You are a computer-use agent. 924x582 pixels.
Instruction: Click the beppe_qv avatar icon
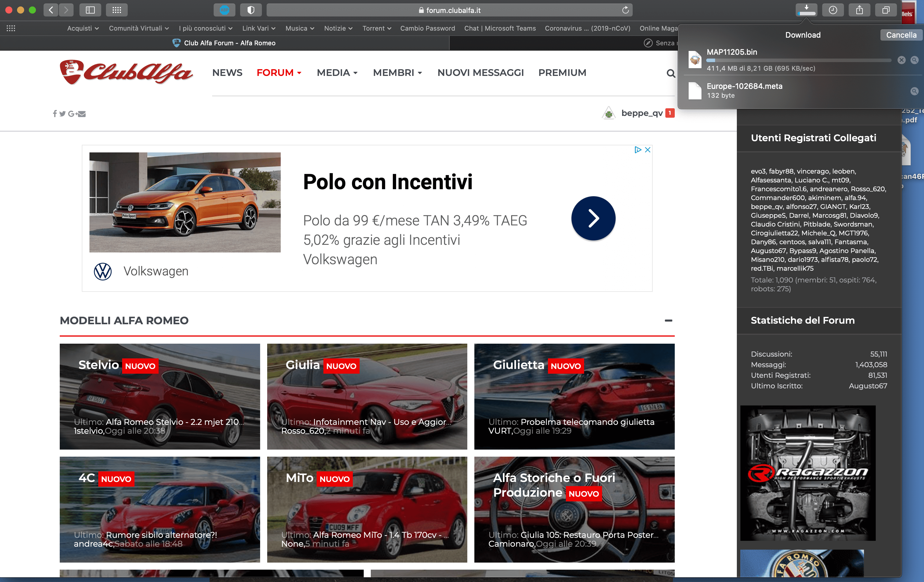pyautogui.click(x=609, y=113)
